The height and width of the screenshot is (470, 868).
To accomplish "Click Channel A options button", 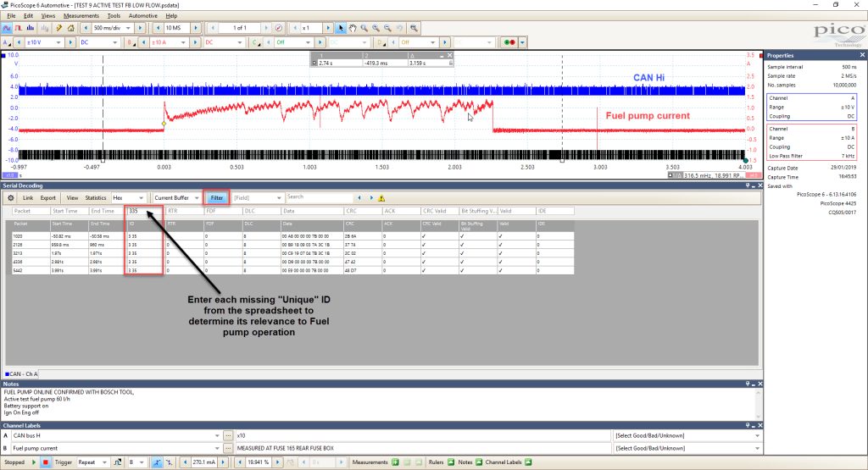I will click(7, 42).
